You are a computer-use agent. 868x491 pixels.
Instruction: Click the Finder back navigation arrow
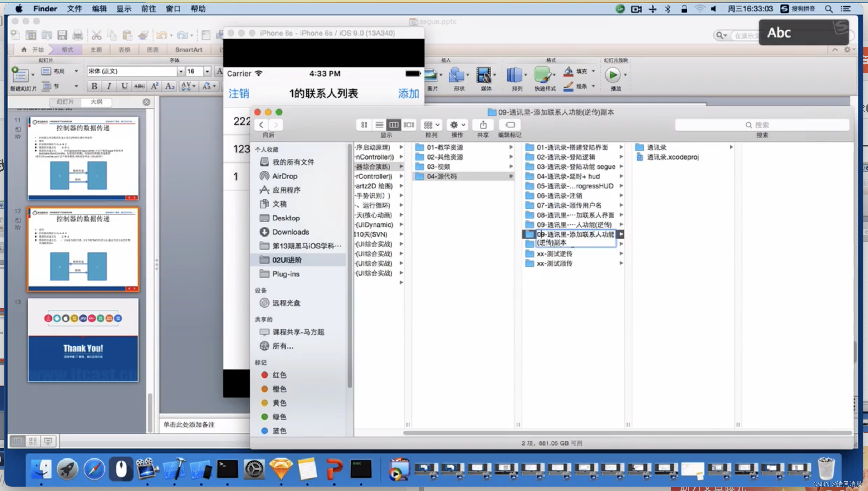[261, 125]
